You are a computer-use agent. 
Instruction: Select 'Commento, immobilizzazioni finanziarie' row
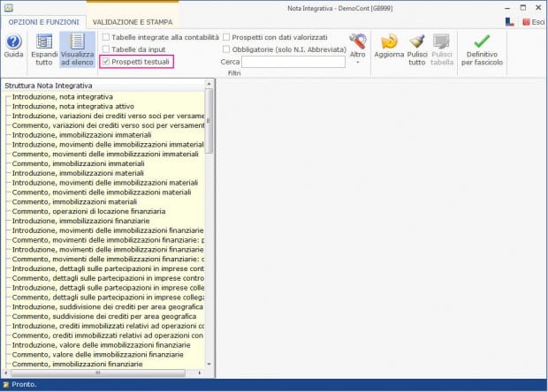pyautogui.click(x=77, y=364)
